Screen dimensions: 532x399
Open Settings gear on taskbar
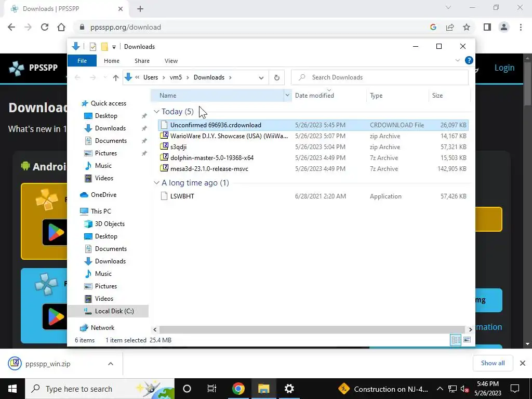click(289, 389)
